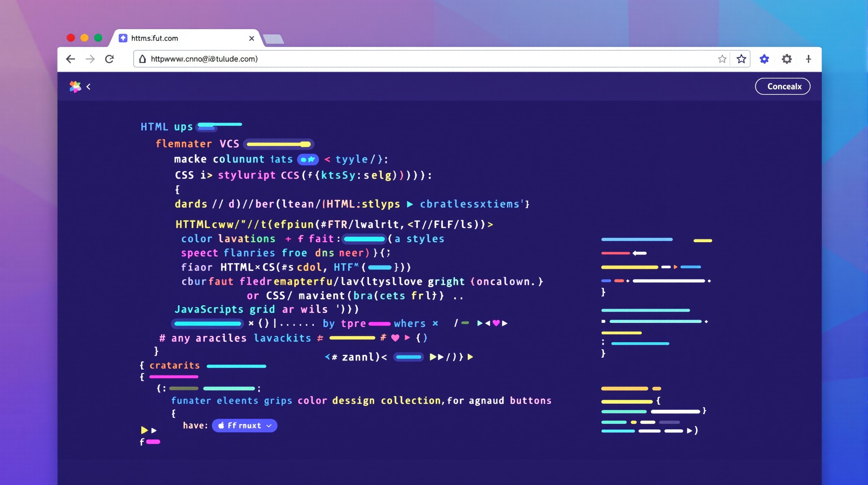
Task: Toggle the blue pill switch after 'iats'
Action: [308, 159]
